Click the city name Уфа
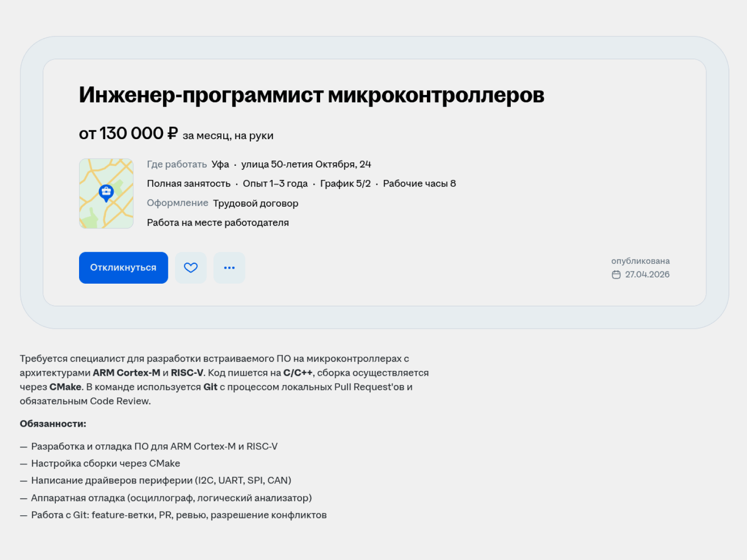 click(220, 164)
